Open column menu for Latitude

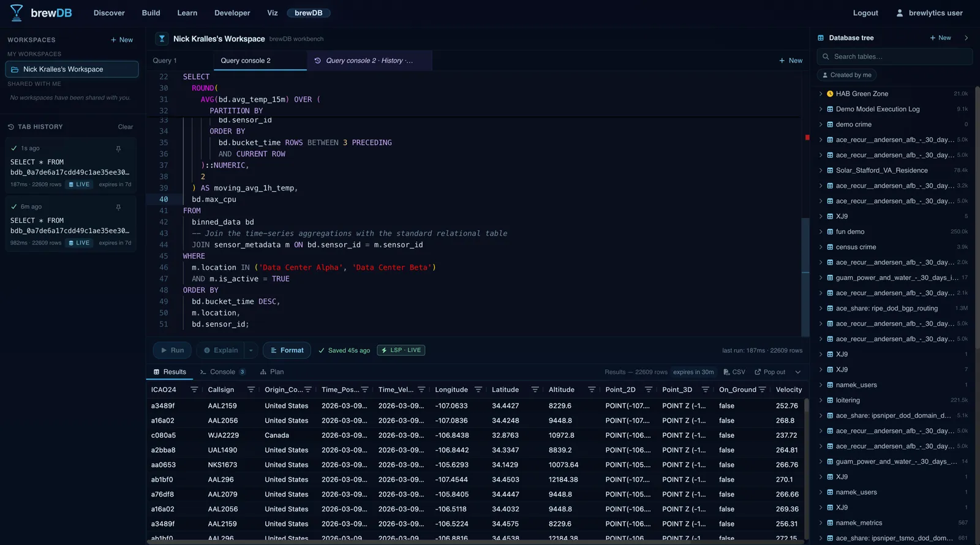(x=535, y=389)
